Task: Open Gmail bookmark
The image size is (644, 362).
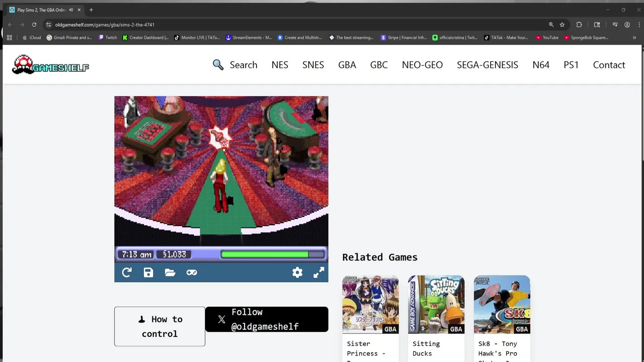Action: [x=69, y=38]
